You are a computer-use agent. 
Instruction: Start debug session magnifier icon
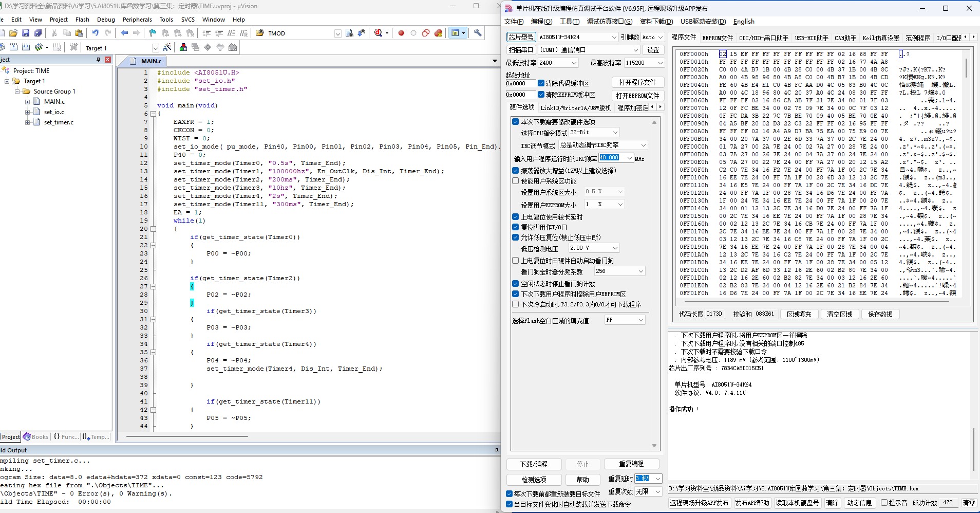click(379, 33)
